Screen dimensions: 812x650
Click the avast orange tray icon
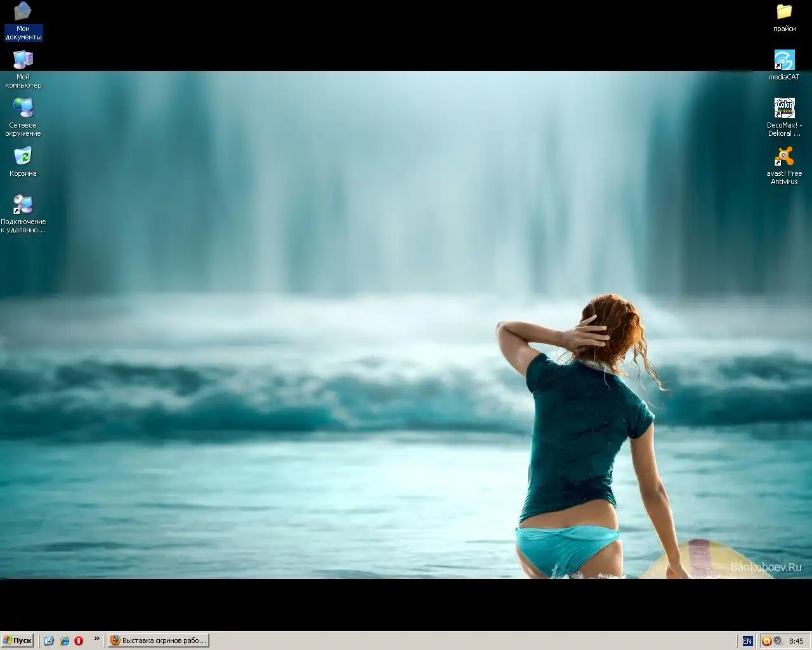click(766, 641)
